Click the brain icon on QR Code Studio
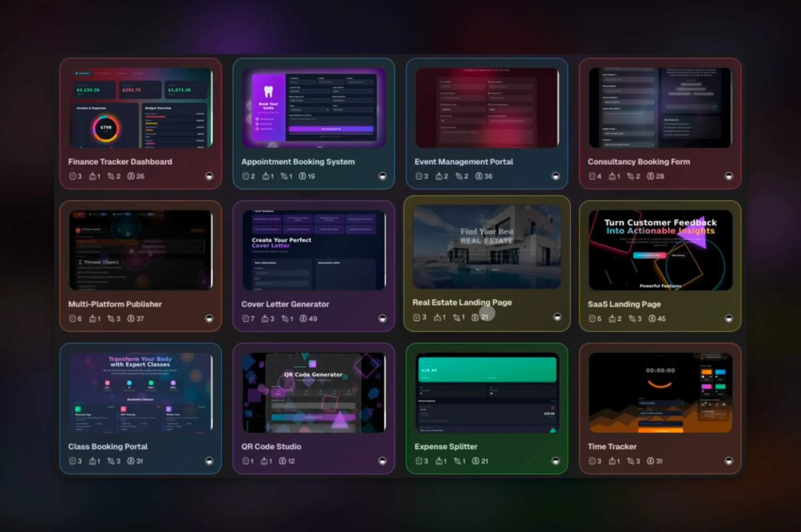This screenshot has height=532, width=801. (x=282, y=461)
